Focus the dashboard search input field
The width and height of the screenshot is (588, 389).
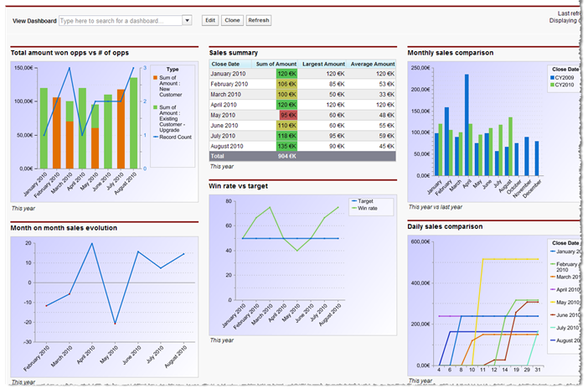click(121, 20)
